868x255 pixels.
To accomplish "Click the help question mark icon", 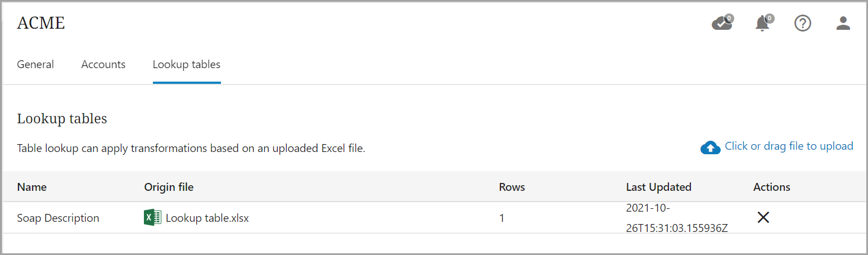I will pos(803,24).
